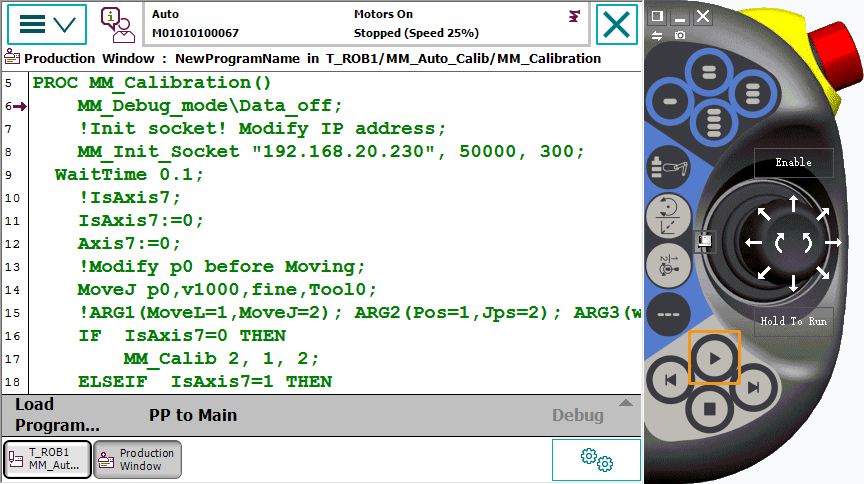Stop program with Stop button

(710, 409)
